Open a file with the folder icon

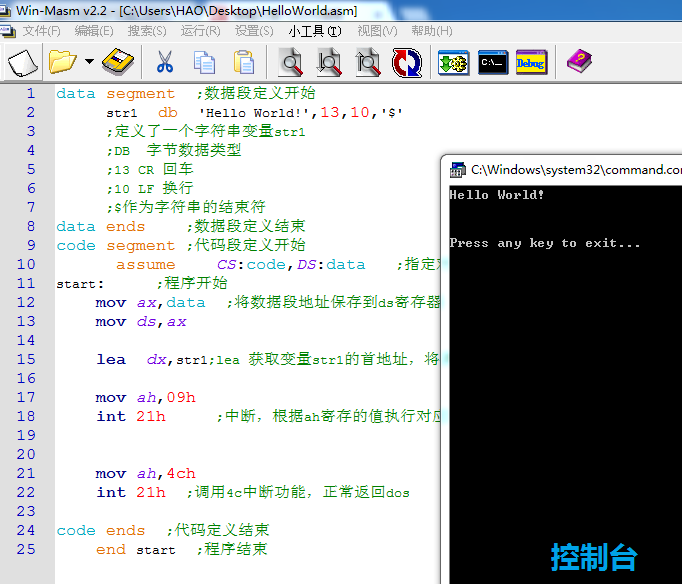pos(62,61)
